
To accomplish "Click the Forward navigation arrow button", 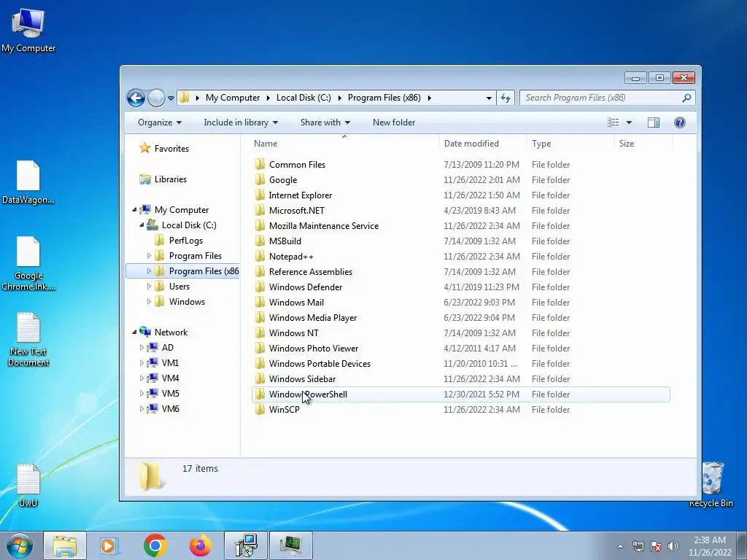I will tap(156, 98).
